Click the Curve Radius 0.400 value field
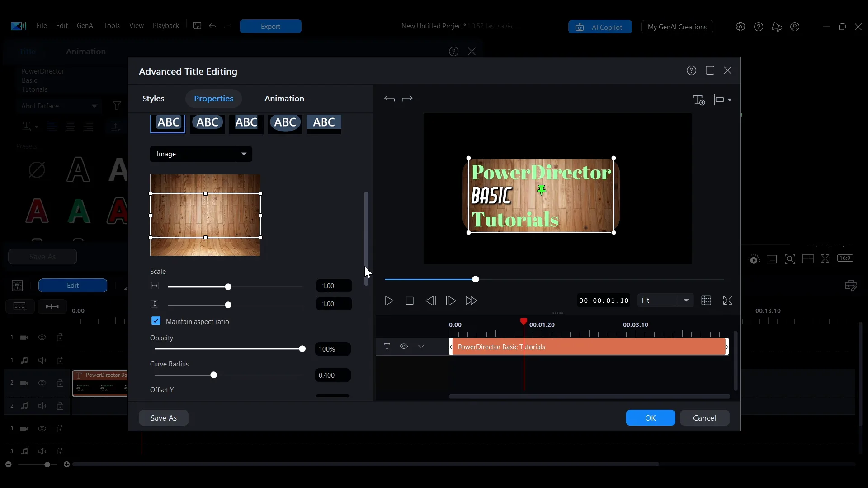868x488 pixels. click(x=333, y=375)
